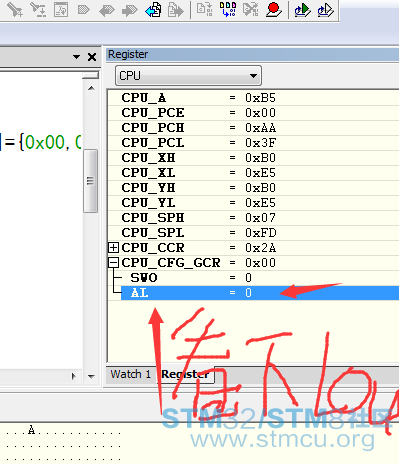The height and width of the screenshot is (464, 399).
Task: Click Navigate Forward document arrow icon
Action: point(176,9)
